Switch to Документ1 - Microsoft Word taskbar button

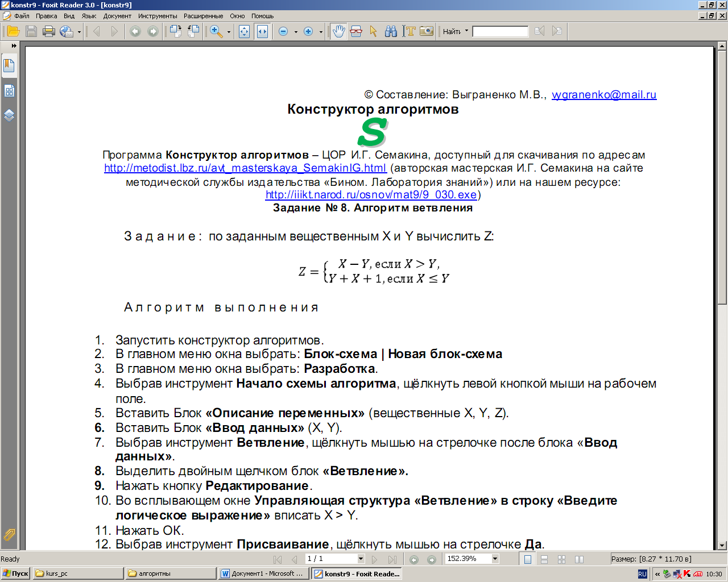pyautogui.click(x=264, y=574)
